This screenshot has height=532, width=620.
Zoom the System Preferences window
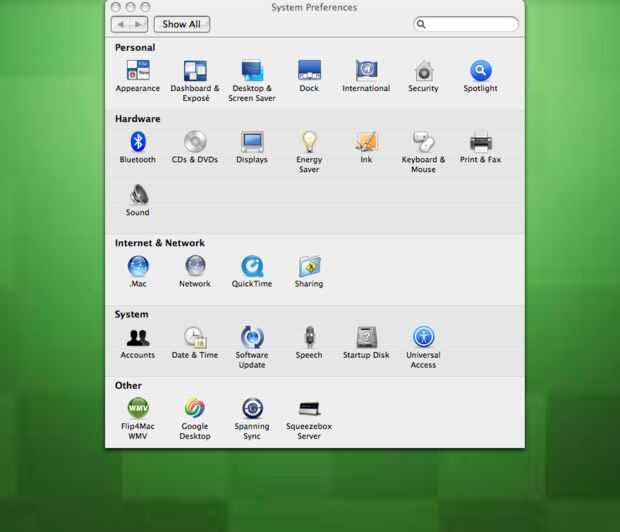click(x=146, y=7)
